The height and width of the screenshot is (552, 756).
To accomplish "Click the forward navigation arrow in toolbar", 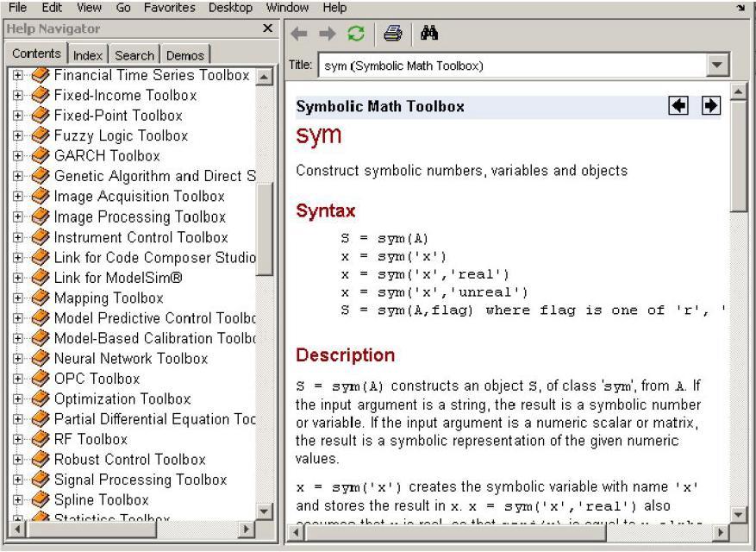I will 326,34.
